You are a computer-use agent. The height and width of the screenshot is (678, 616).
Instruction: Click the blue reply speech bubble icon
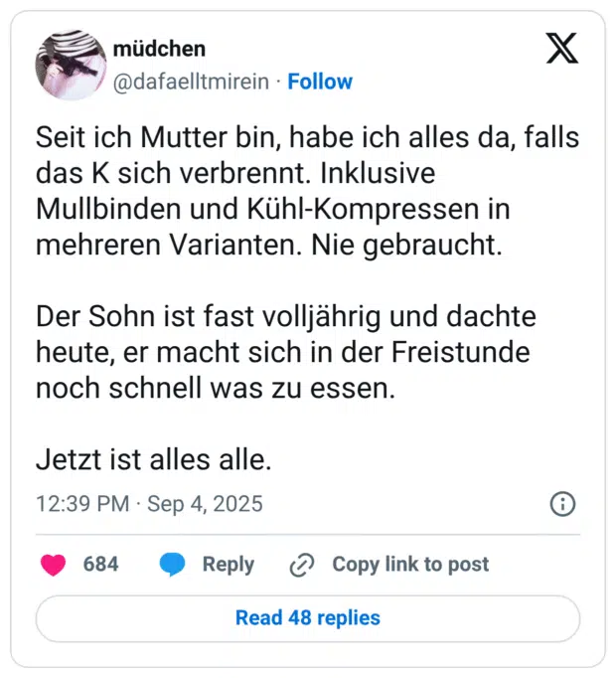click(172, 565)
